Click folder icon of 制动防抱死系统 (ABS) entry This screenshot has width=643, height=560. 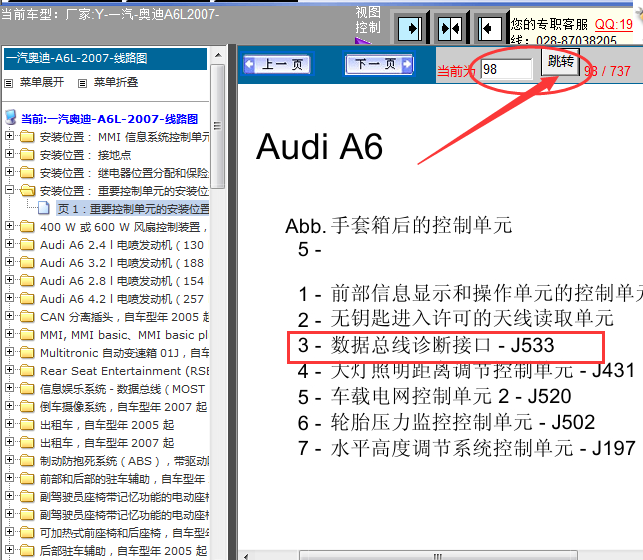click(x=27, y=460)
